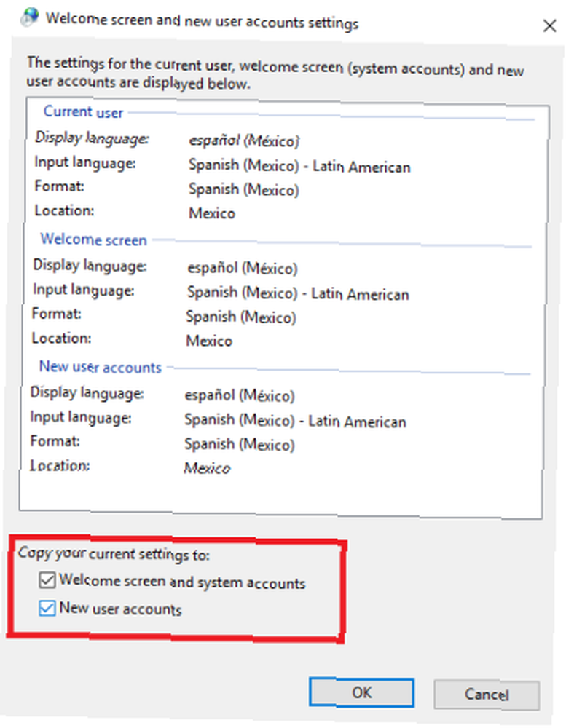This screenshot has height=728, width=566.
Task: Select the New user accounts section header
Action: (101, 367)
